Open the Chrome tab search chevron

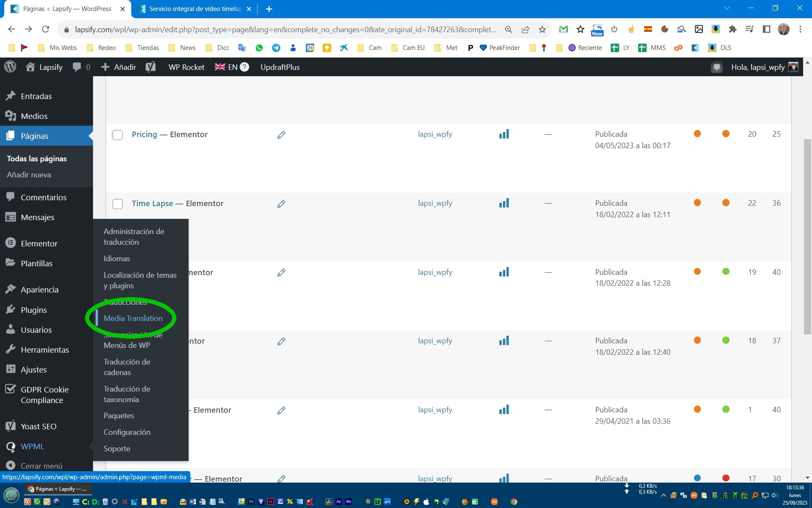coord(727,8)
